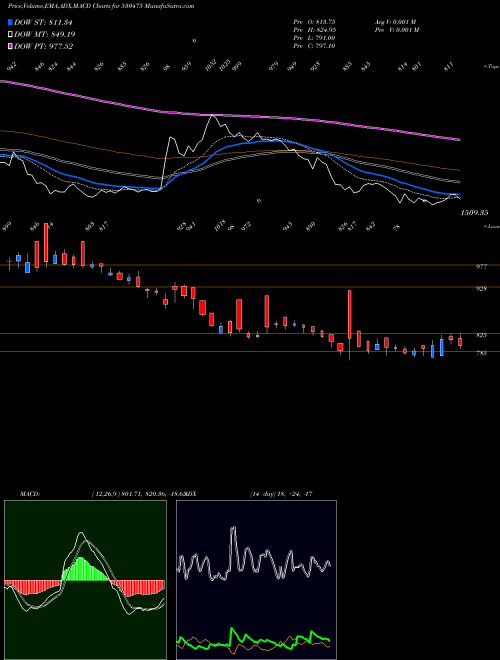Click the green MACD histogram hump
The width and height of the screenshot is (500, 660).
point(85,569)
